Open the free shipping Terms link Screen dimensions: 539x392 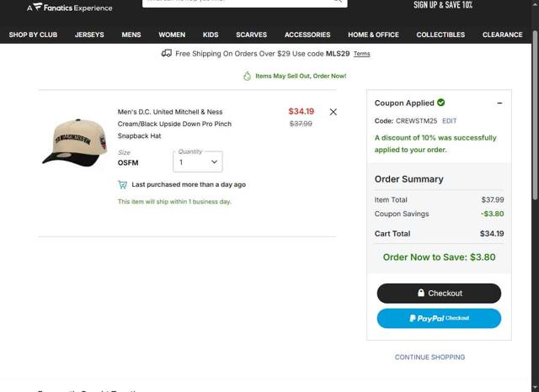[361, 54]
